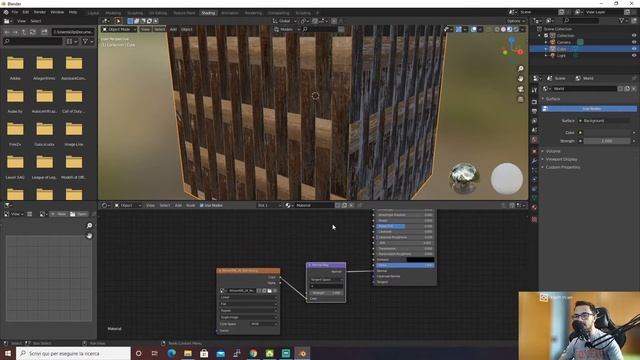640x360 pixels.
Task: Toggle Collection visibility eye
Action: click(634, 36)
